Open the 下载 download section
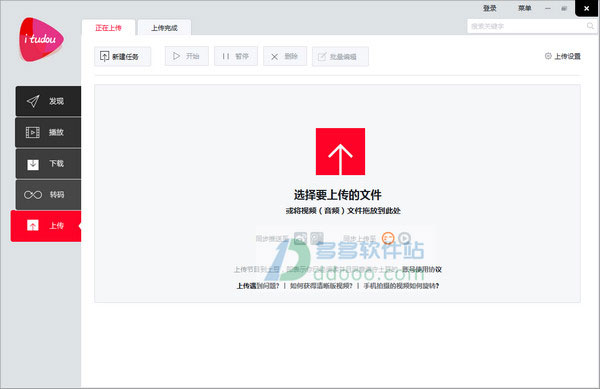 pos(48,164)
